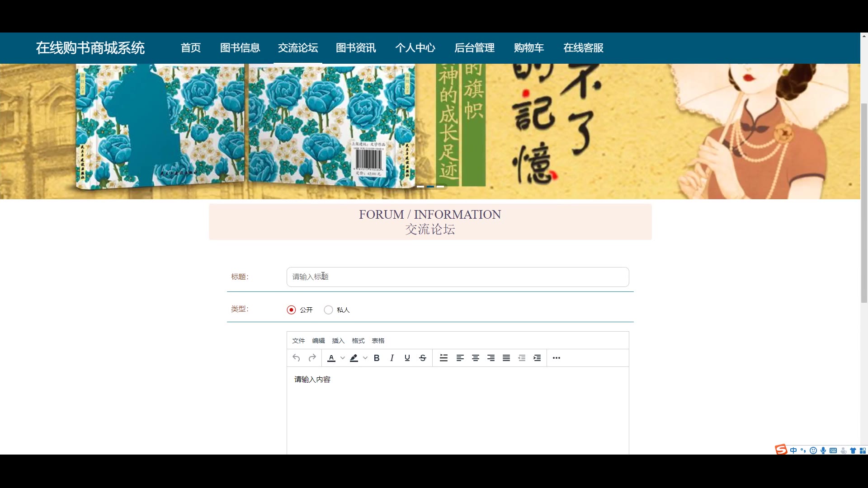Toggle italic text in editor
Image resolution: width=868 pixels, height=488 pixels.
pyautogui.click(x=392, y=358)
